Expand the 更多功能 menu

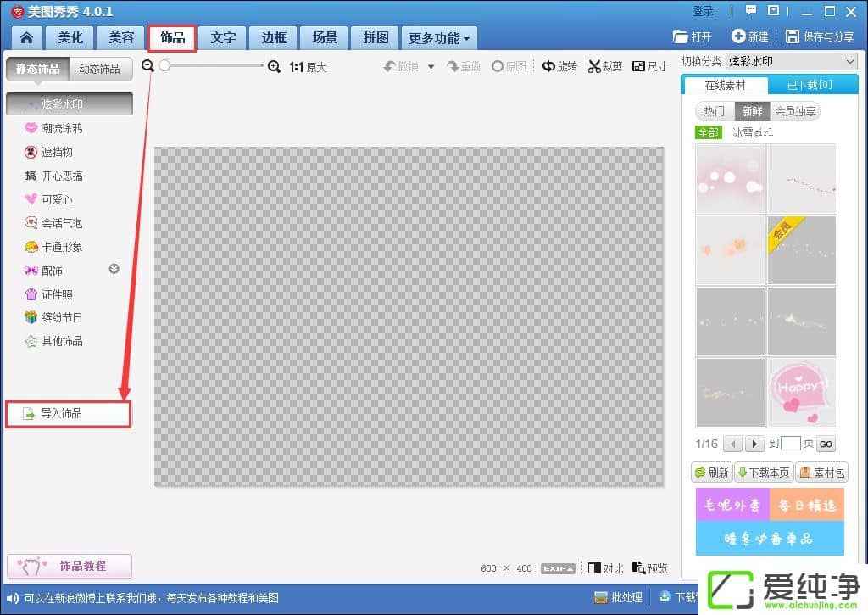pos(439,38)
